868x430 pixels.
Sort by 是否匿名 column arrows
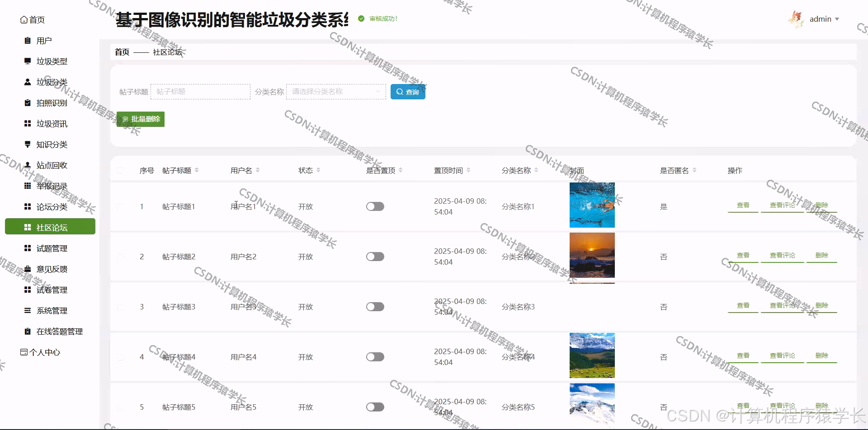coord(694,170)
